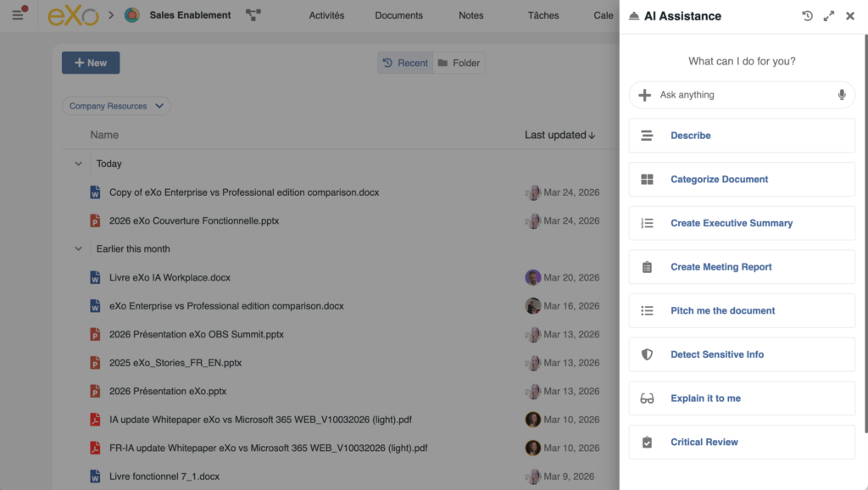This screenshot has height=490, width=868.
Task: Click the New button
Action: pos(91,63)
